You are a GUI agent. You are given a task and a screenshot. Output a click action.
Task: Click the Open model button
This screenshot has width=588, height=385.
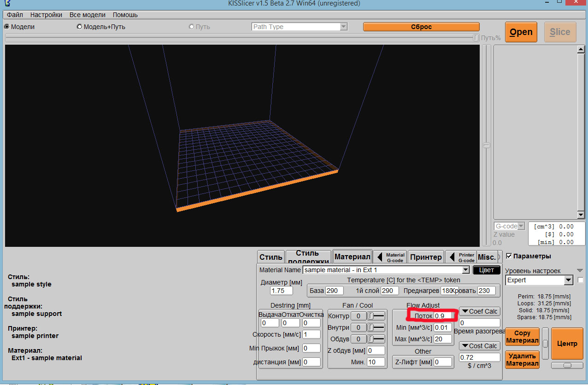[521, 32]
